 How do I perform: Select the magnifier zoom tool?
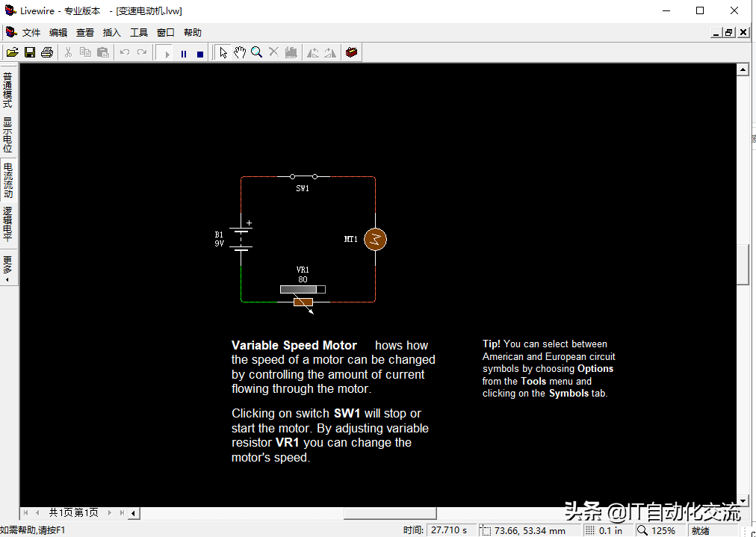[256, 52]
